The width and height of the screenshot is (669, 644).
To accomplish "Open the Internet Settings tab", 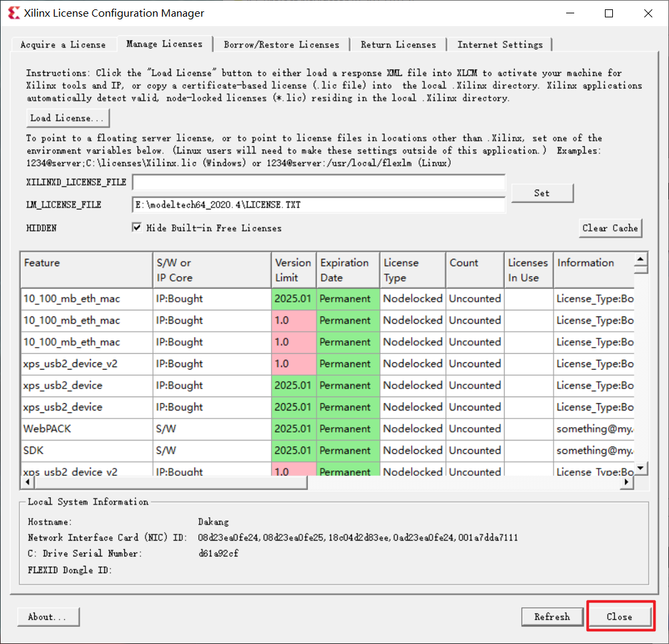I will click(500, 44).
